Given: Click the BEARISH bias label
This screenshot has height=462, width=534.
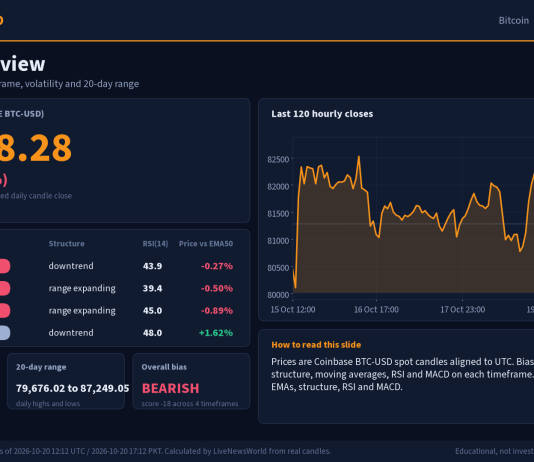Looking at the screenshot, I should [170, 388].
